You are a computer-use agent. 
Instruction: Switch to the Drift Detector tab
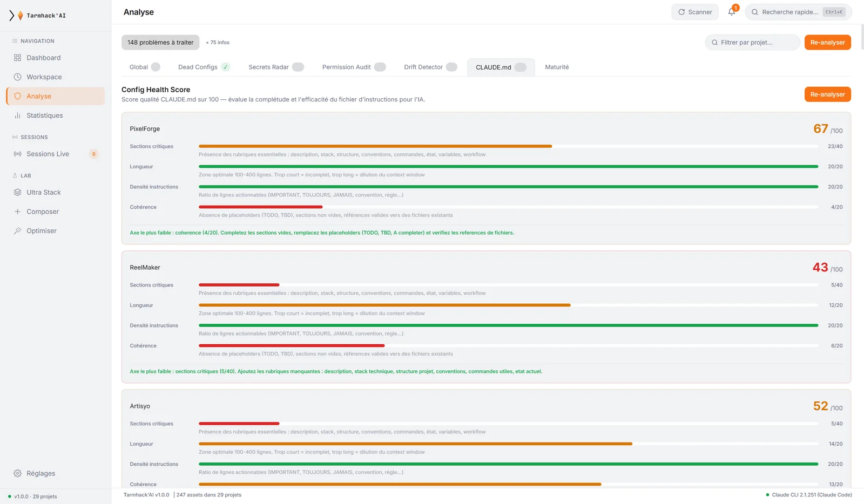430,67
